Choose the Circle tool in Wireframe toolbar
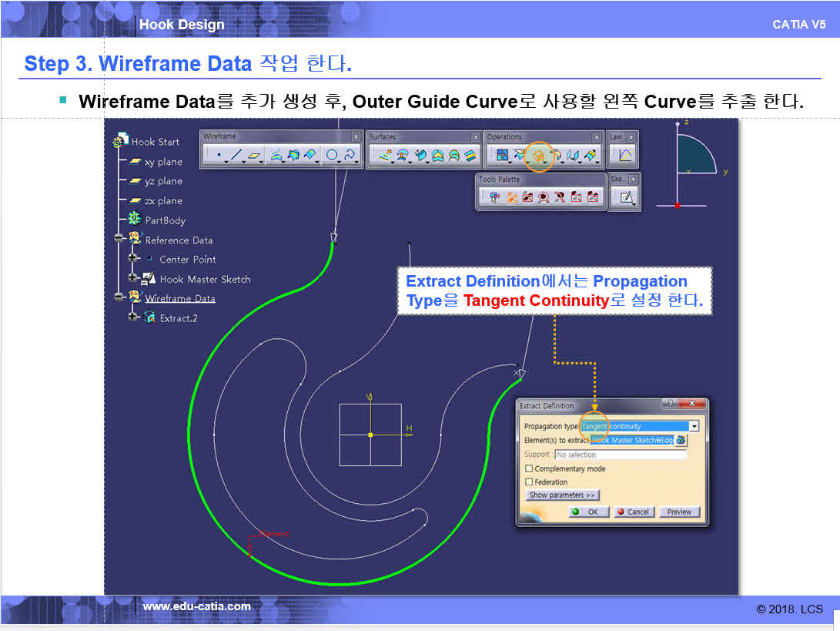The image size is (840, 631). [332, 156]
